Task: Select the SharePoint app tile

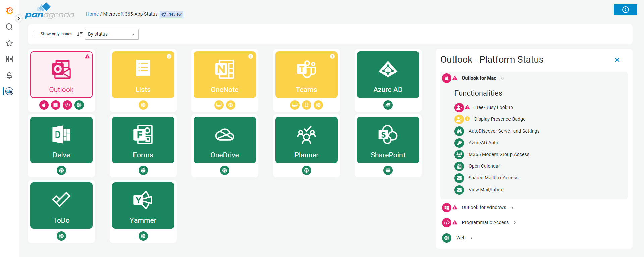Action: pyautogui.click(x=388, y=140)
